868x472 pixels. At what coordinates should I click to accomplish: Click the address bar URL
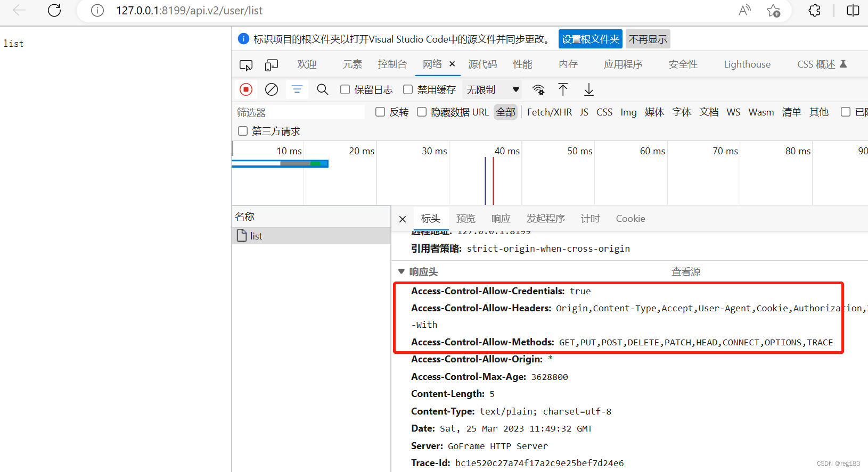[x=190, y=11]
